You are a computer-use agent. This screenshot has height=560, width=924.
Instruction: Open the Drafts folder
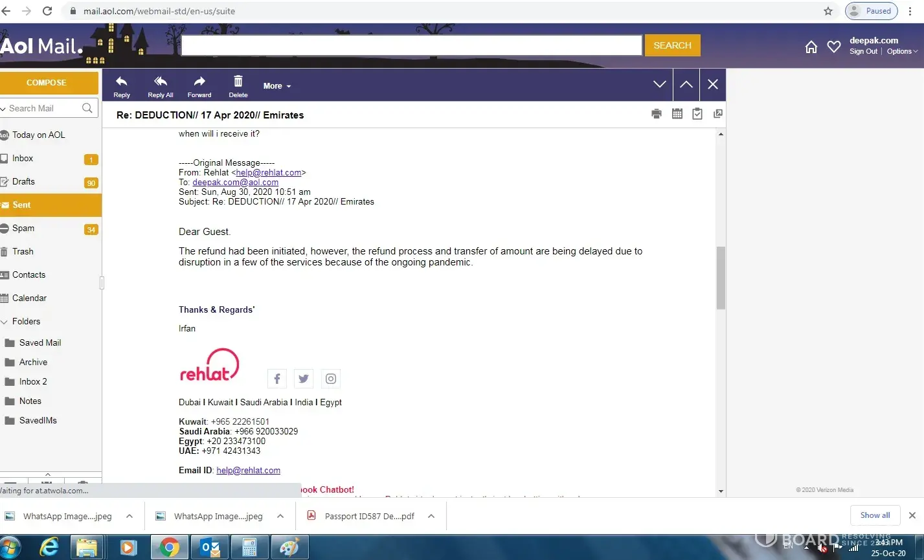(23, 182)
